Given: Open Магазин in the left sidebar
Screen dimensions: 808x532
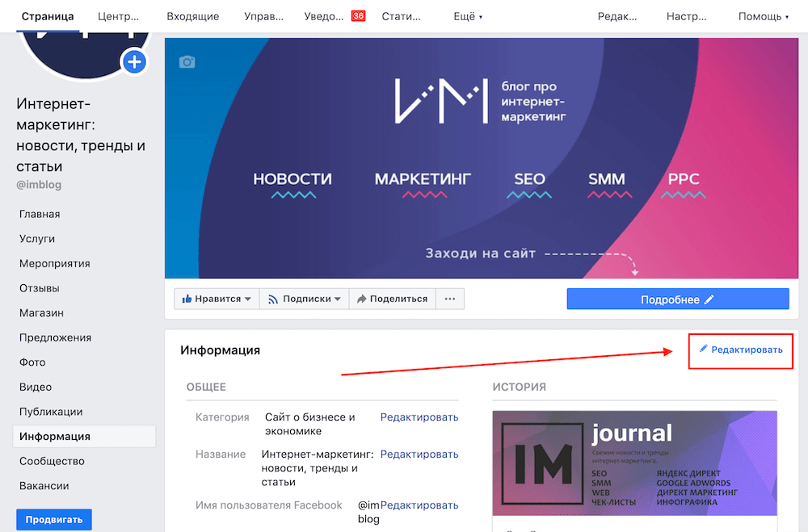Looking at the screenshot, I should pos(41,313).
